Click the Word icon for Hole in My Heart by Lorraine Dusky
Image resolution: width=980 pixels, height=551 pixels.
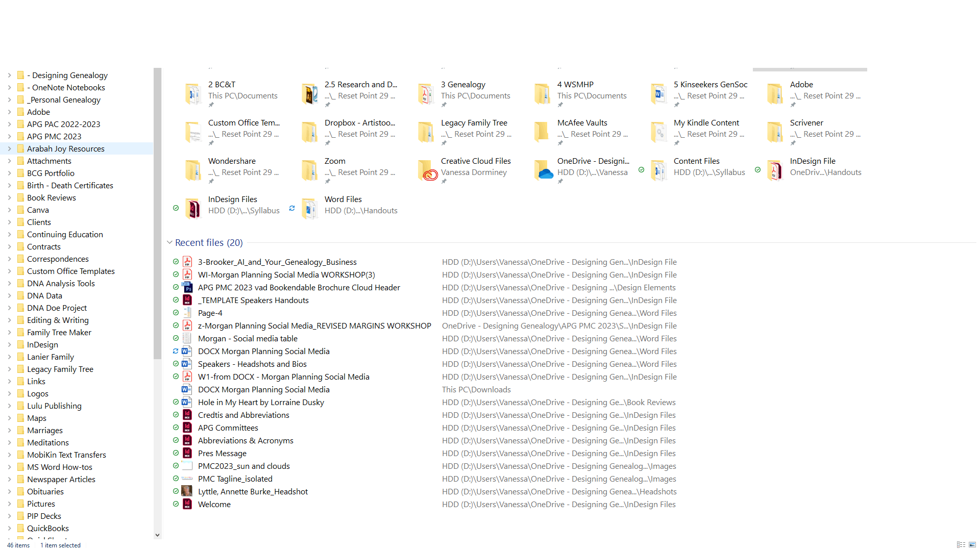click(x=187, y=402)
